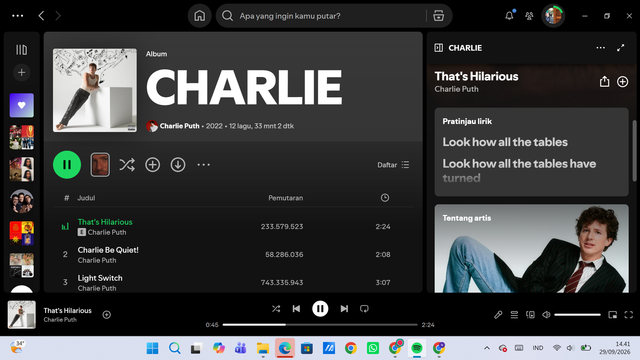The width and height of the screenshot is (640, 360).
Task: Click the Now Playing panel scrollbar
Action: pyautogui.click(x=634, y=151)
